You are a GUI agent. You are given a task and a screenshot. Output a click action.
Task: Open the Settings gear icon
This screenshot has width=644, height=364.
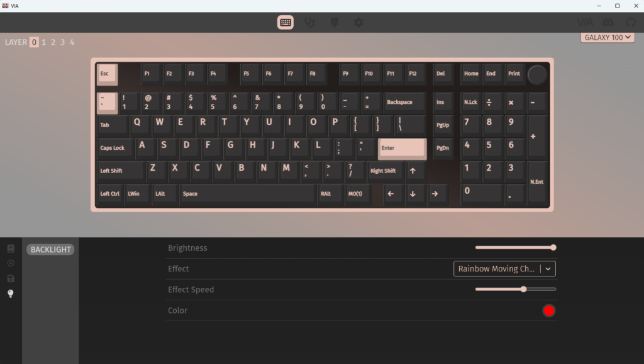(358, 23)
